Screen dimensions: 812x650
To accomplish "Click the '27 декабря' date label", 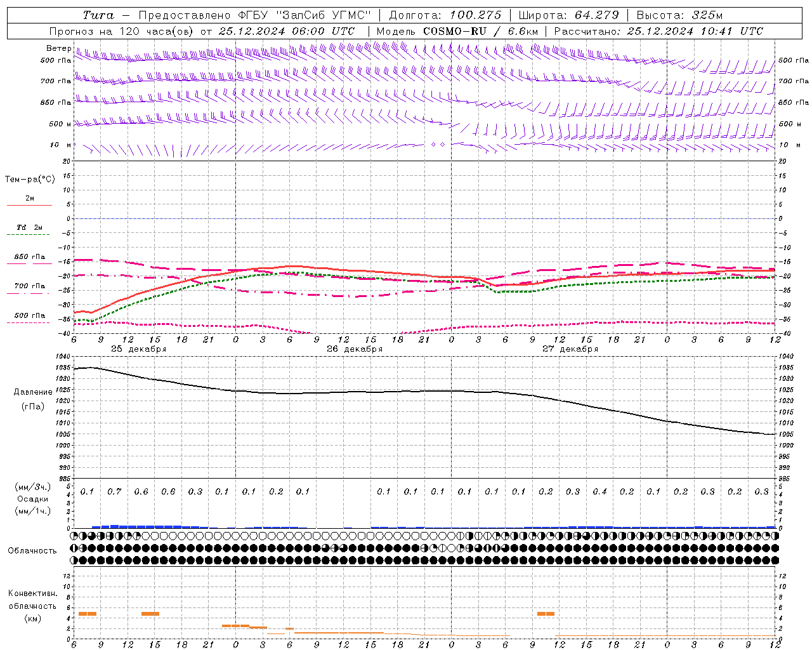I will tap(570, 349).
